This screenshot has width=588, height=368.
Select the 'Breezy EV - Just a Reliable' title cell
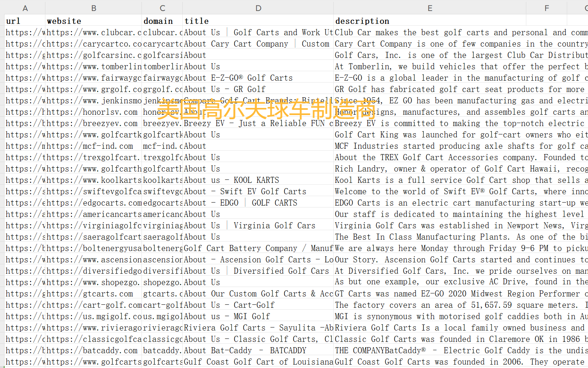[x=258, y=123]
